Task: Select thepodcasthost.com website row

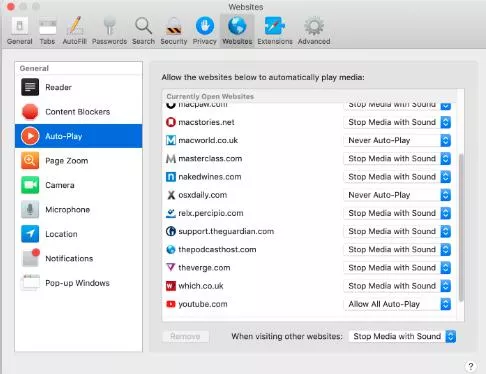Action: (x=310, y=249)
